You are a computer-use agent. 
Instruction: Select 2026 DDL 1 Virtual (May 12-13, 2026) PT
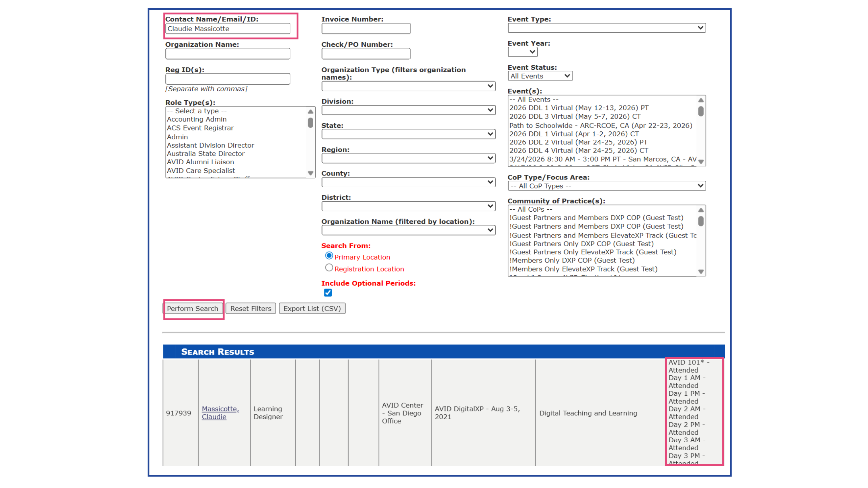579,108
